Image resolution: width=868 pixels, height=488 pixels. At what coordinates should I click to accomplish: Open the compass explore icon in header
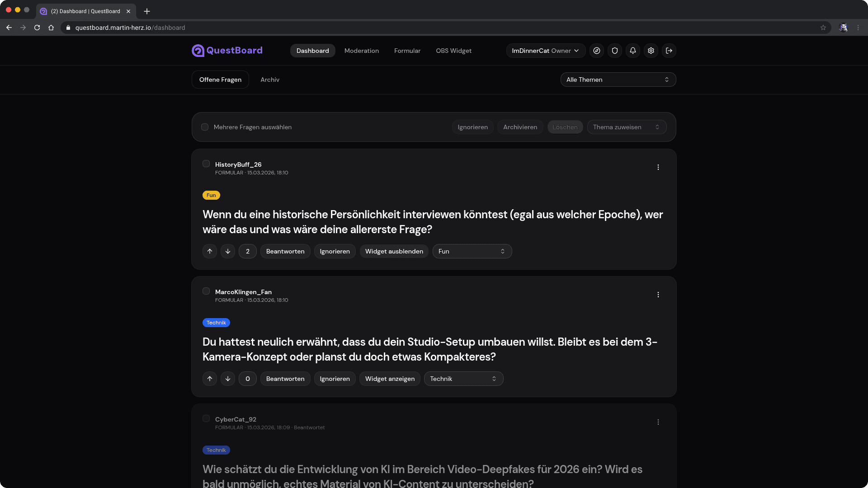pos(597,51)
